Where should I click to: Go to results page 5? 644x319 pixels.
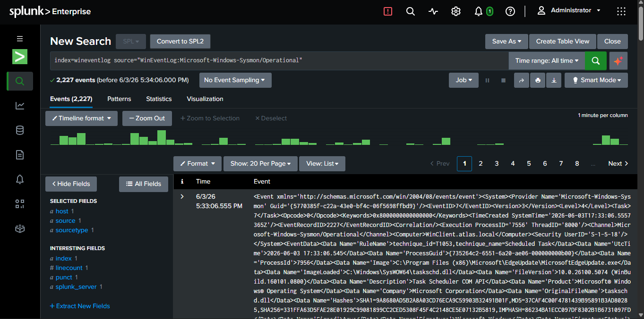[529, 164]
